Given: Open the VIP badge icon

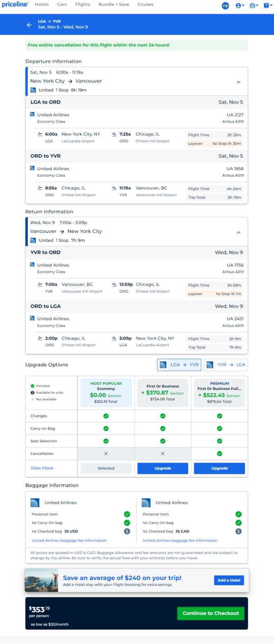Looking at the screenshot, I should [225, 5].
